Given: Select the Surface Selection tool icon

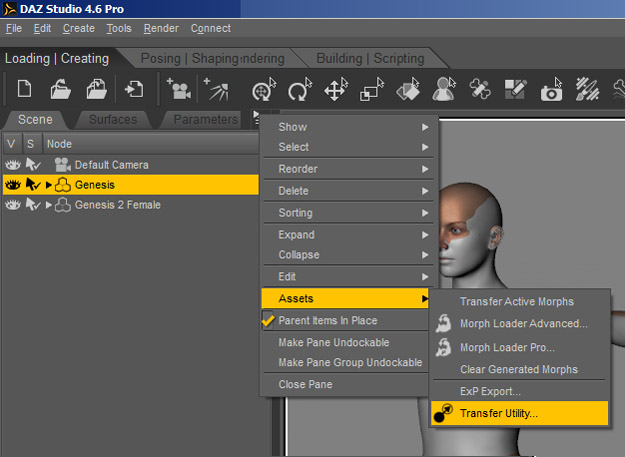Looking at the screenshot, I should 408,89.
